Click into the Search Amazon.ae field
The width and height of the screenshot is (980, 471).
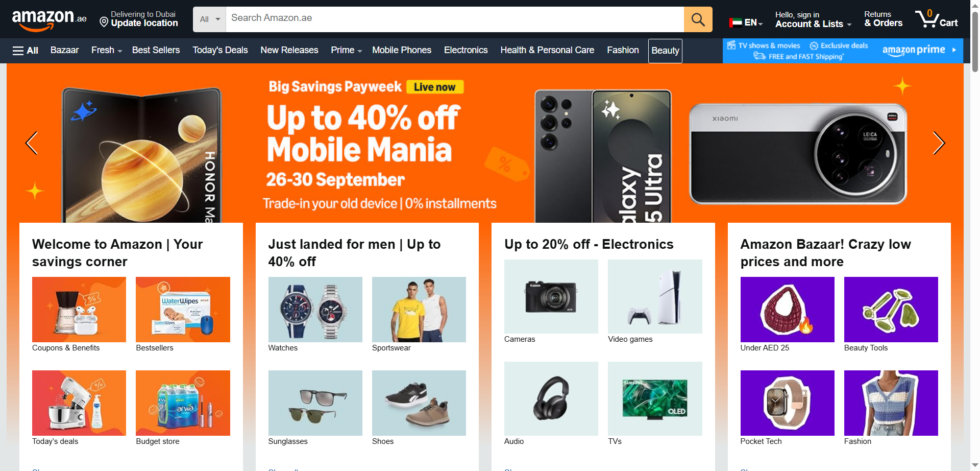(454, 19)
